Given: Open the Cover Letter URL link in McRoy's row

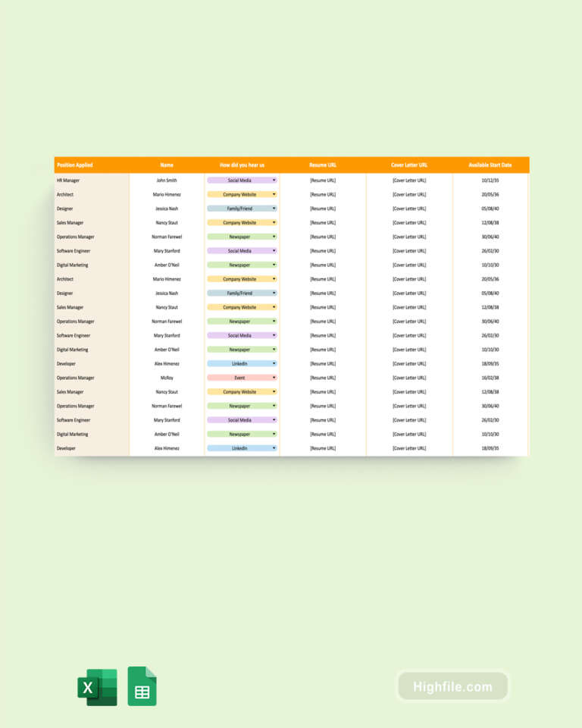Looking at the screenshot, I should pyautogui.click(x=409, y=378).
